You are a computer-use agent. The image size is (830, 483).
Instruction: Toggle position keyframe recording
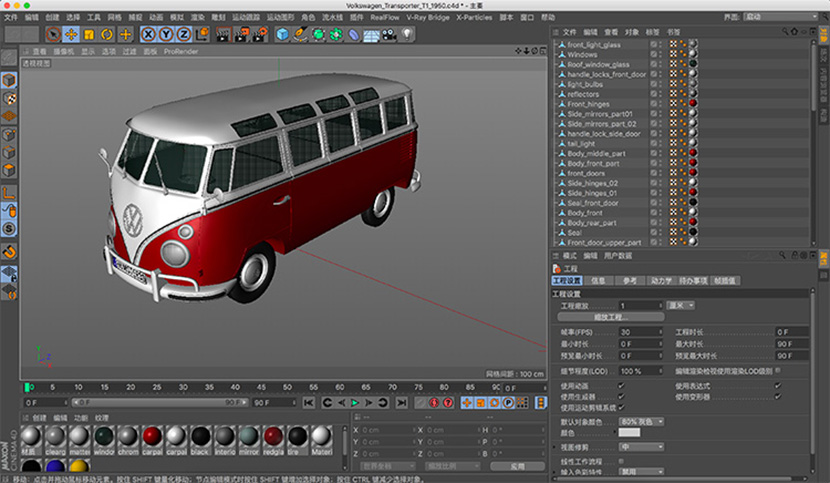click(466, 403)
